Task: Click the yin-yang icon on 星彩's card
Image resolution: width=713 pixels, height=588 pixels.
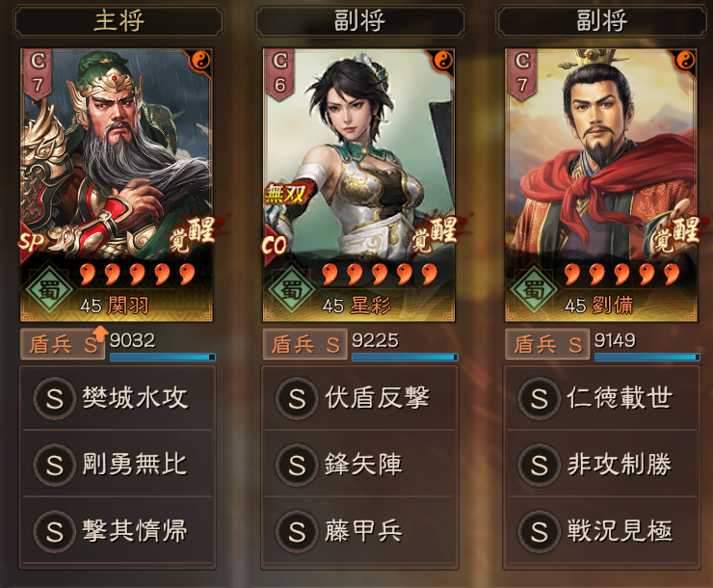Action: [442, 60]
